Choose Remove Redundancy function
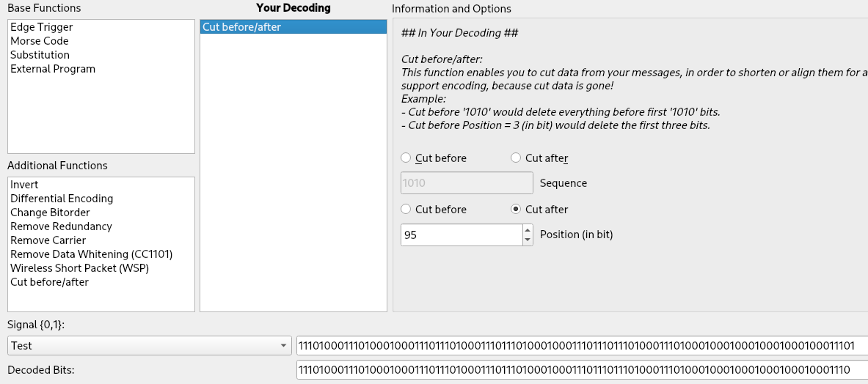The image size is (868, 384). coord(61,226)
